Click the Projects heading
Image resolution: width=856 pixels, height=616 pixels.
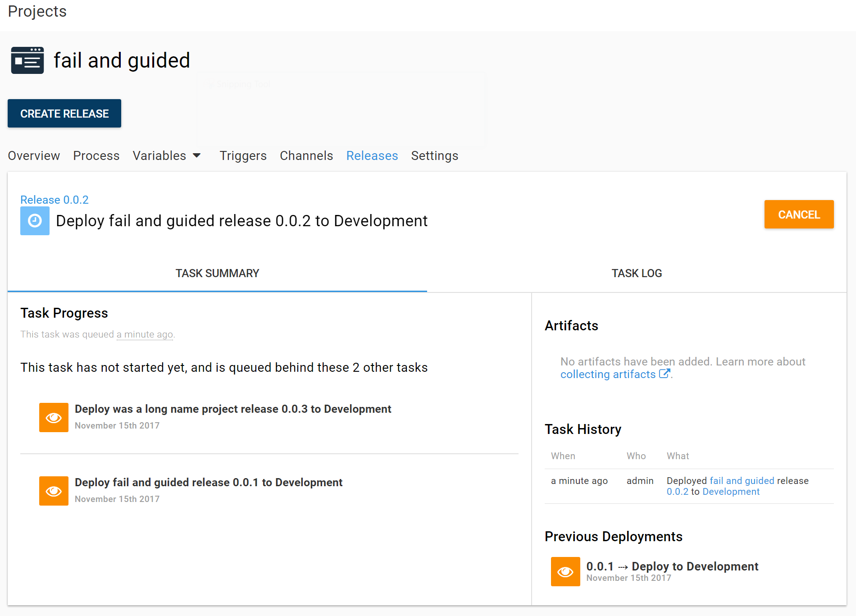click(37, 11)
